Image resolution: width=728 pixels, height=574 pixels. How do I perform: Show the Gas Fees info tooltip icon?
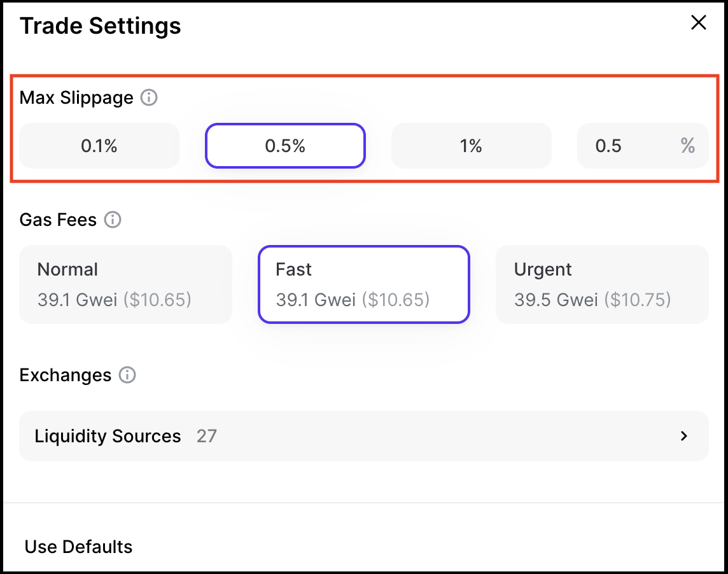pos(113,220)
